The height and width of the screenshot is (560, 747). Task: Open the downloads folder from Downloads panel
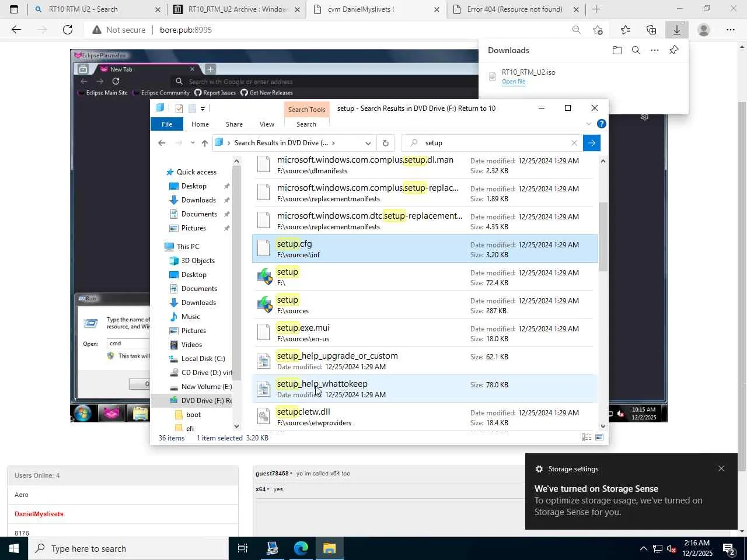pos(617,50)
